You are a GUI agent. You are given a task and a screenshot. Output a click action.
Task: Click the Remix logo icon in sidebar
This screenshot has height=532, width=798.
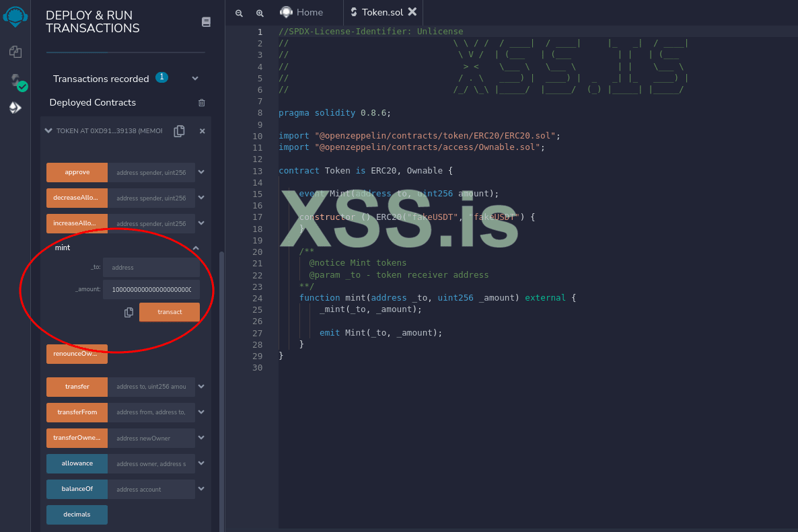(x=15, y=15)
